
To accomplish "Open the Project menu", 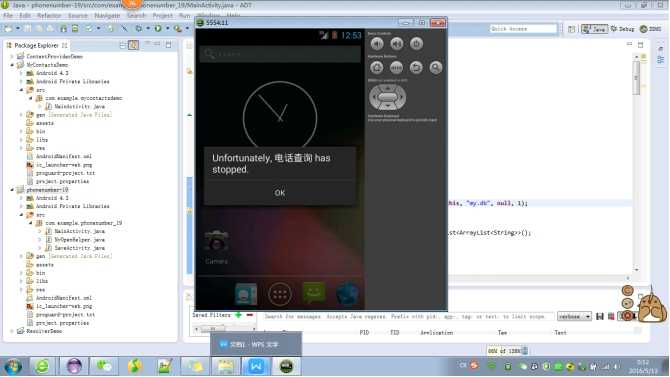I will [163, 15].
